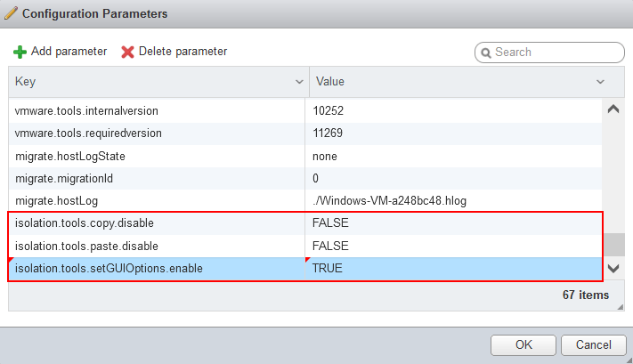Click the Delete parameter label
633x364 pixels.
[183, 52]
